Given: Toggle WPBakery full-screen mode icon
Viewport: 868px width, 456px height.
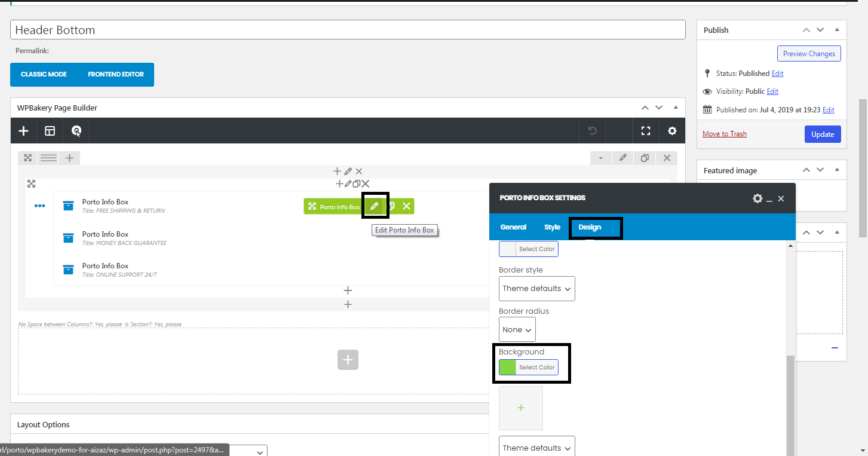Looking at the screenshot, I should [x=646, y=131].
